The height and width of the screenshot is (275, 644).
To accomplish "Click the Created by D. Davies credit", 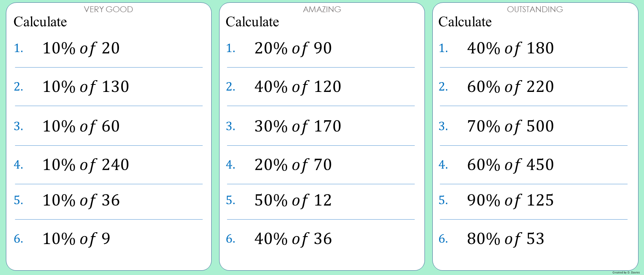I will (x=626, y=272).
